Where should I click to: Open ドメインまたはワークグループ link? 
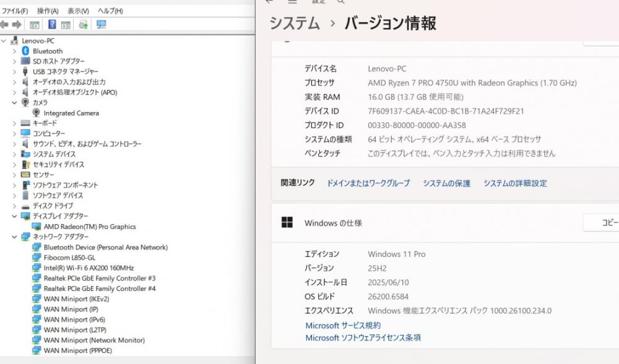[368, 183]
